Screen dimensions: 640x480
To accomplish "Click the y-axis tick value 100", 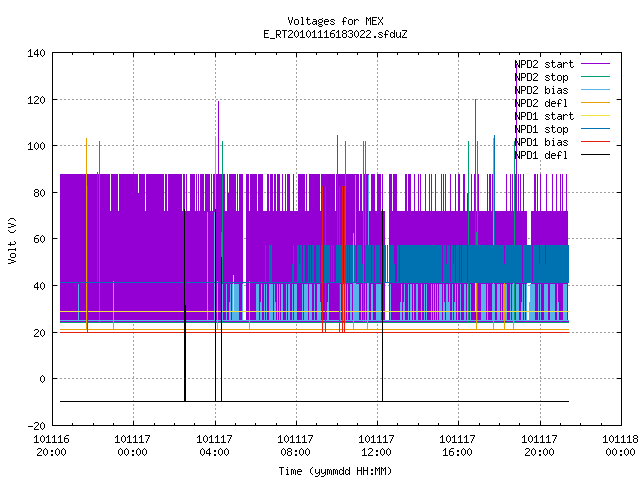I will pyautogui.click(x=36, y=146).
